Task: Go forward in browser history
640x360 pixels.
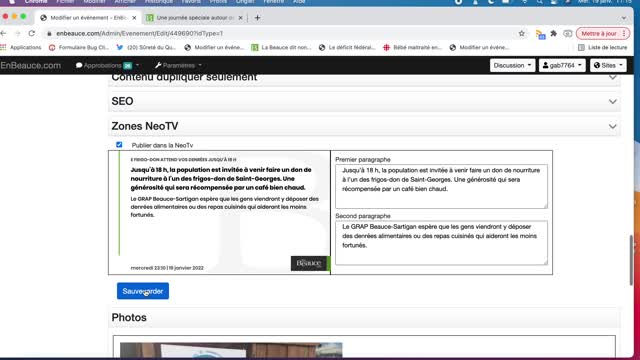Action: [18, 33]
